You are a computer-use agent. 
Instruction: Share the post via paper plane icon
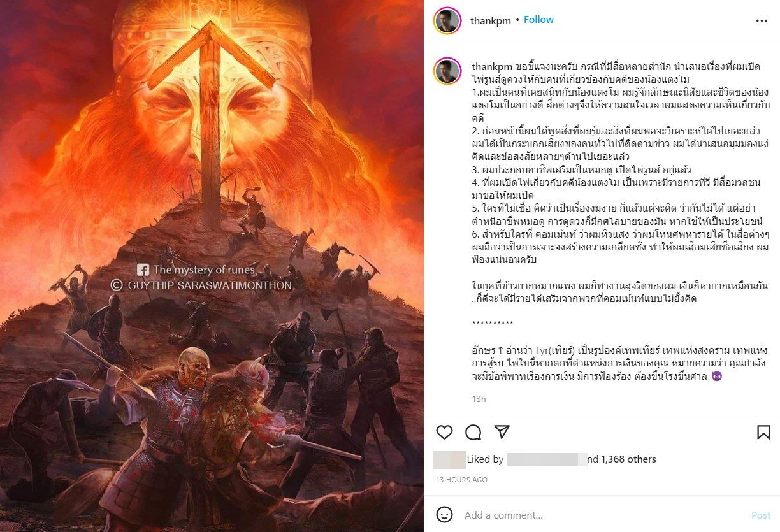502,432
